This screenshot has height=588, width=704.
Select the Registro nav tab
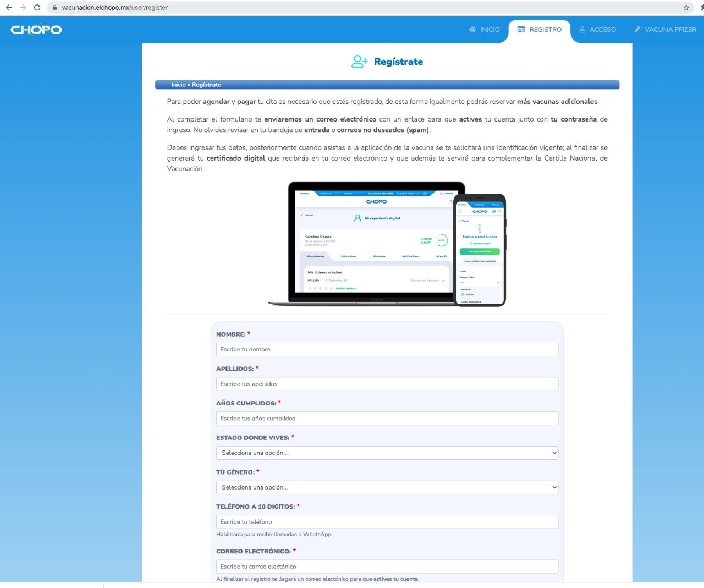540,30
